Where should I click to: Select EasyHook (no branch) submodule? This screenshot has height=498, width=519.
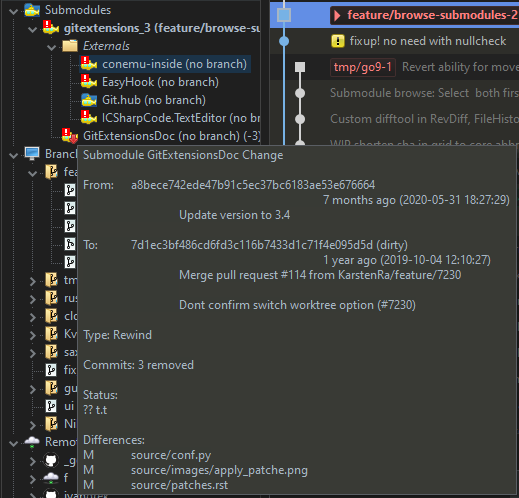(x=160, y=82)
